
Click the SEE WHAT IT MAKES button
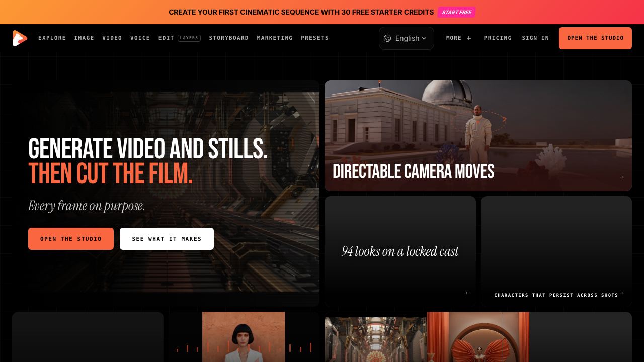[x=167, y=239]
